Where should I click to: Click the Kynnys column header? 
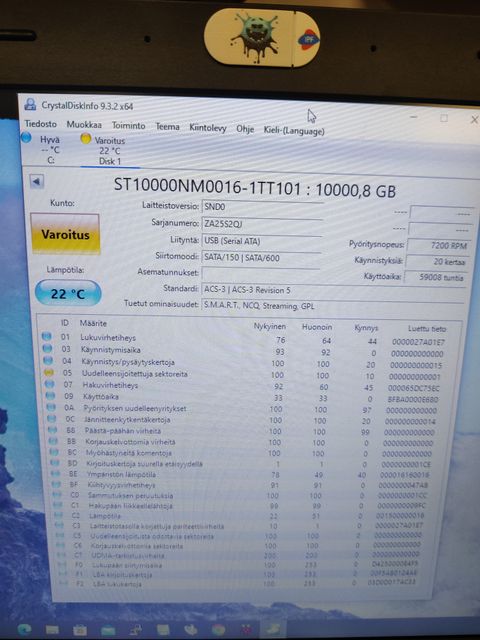coord(366,328)
